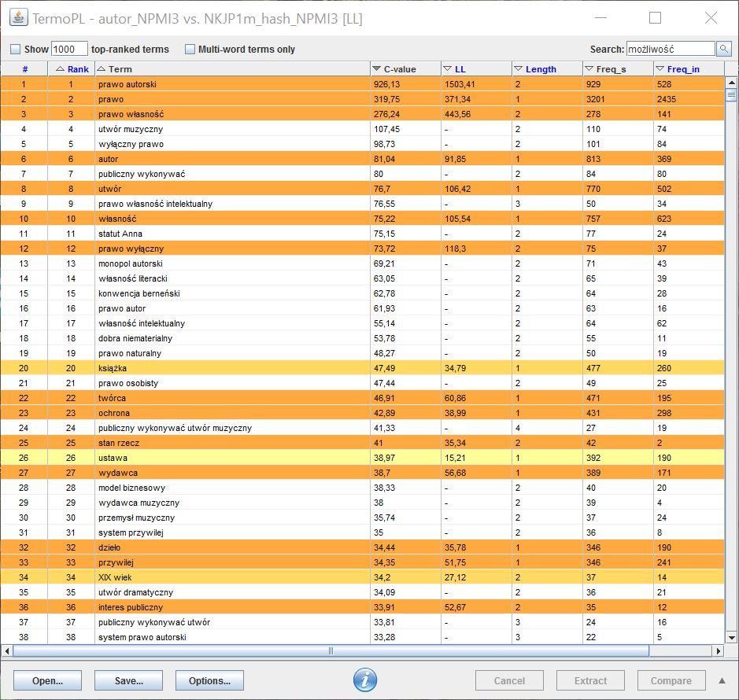Select the term row 'statut Anna'
739x700 pixels.
point(363,233)
